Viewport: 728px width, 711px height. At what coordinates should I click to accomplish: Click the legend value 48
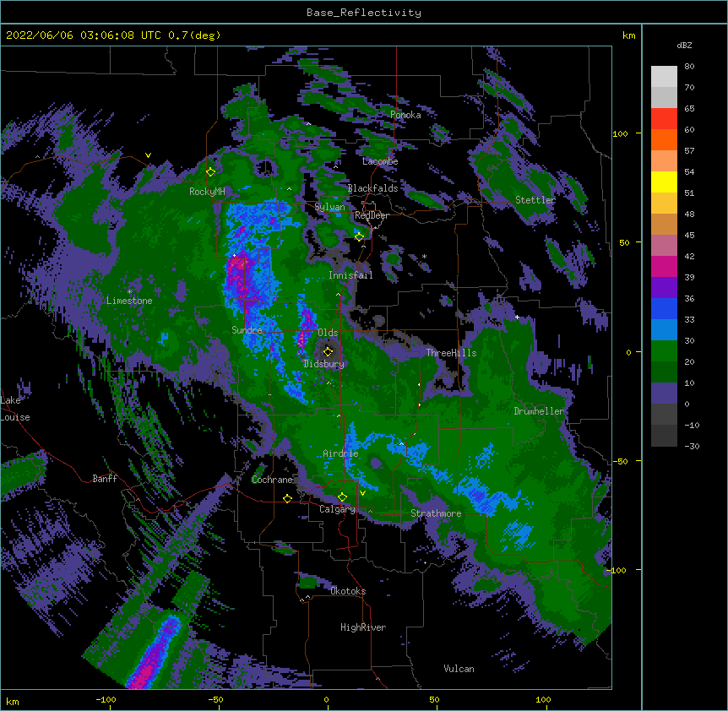[689, 214]
